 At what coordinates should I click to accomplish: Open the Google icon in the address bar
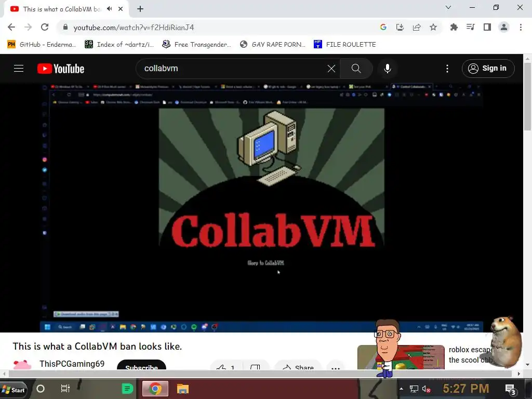coord(383,27)
